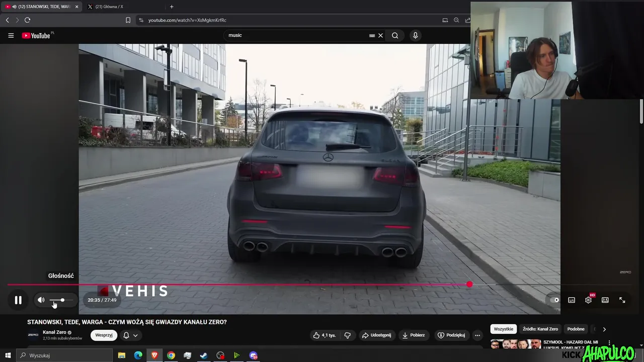Image resolution: width=644 pixels, height=362 pixels.
Task: Open the cast/picture-in-picture icon in address bar
Action: pos(445,20)
